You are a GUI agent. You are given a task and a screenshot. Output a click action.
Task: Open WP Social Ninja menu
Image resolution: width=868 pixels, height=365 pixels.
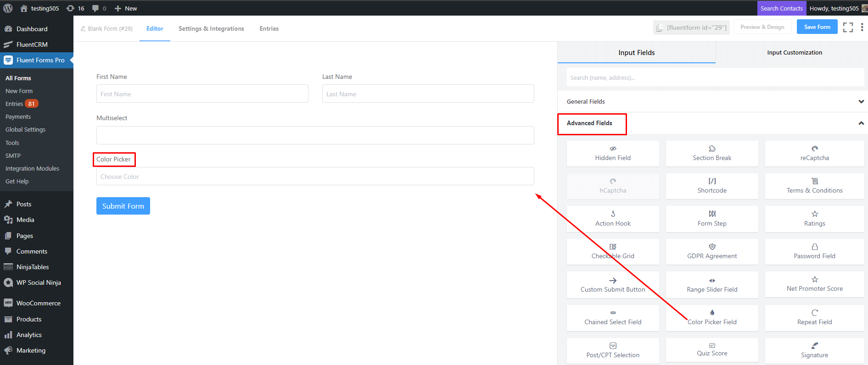click(x=37, y=282)
